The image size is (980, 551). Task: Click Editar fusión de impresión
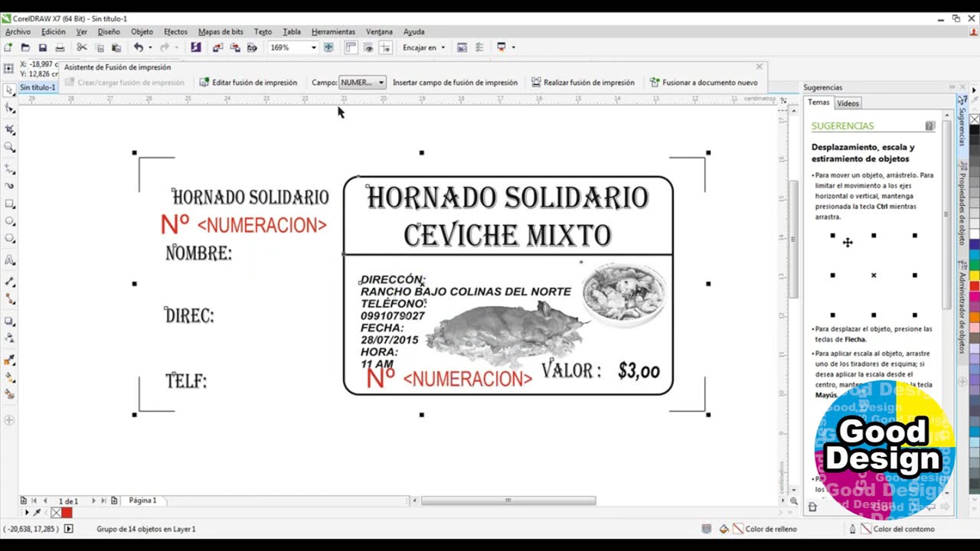point(248,83)
